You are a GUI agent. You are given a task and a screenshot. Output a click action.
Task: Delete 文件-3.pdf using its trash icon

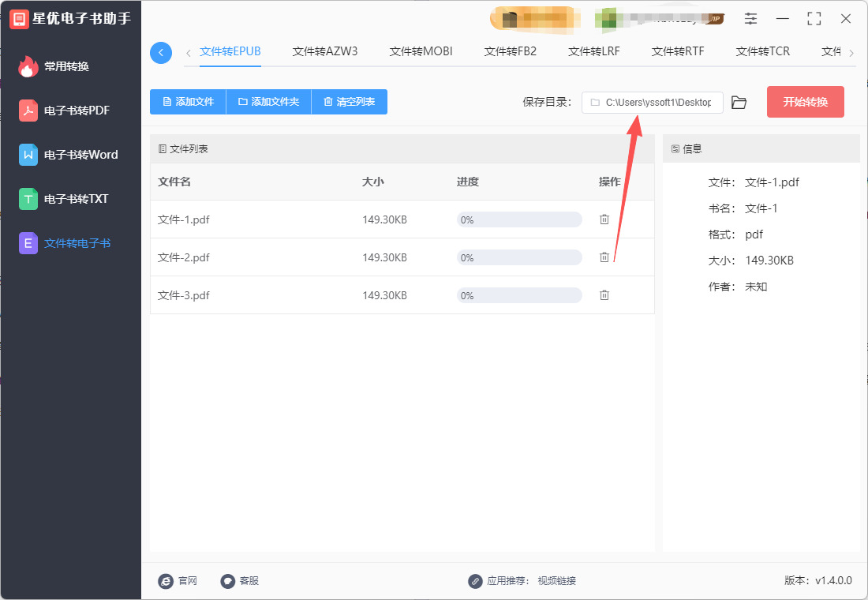coord(604,295)
